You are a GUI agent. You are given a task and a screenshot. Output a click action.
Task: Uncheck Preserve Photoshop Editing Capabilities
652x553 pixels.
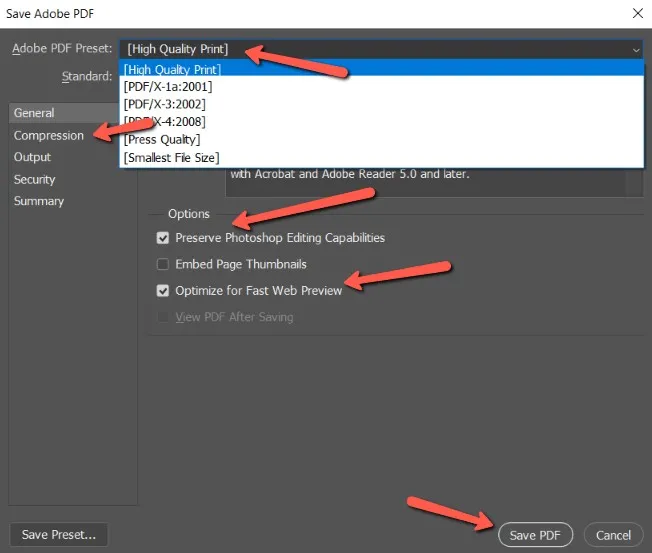(x=163, y=238)
